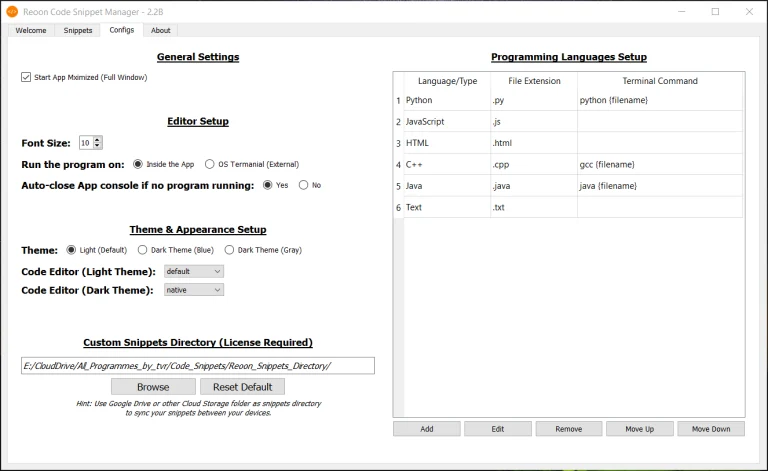Select row number 1 header
This screenshot has width=768, height=471.
coord(399,100)
